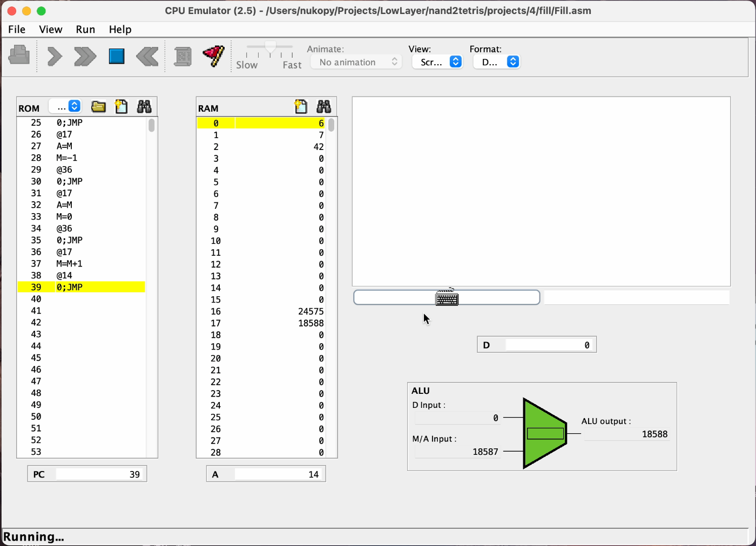Image resolution: width=756 pixels, height=546 pixels.
Task: Click RAM address 28 row
Action: click(261, 452)
